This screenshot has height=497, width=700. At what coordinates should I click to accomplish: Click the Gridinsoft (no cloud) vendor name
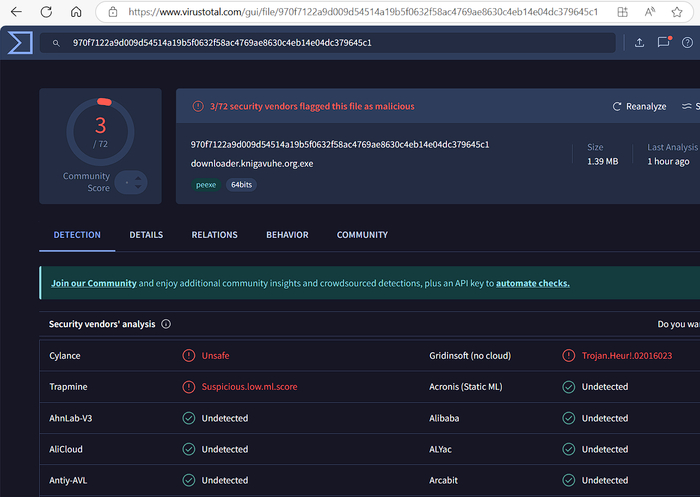pyautogui.click(x=470, y=356)
